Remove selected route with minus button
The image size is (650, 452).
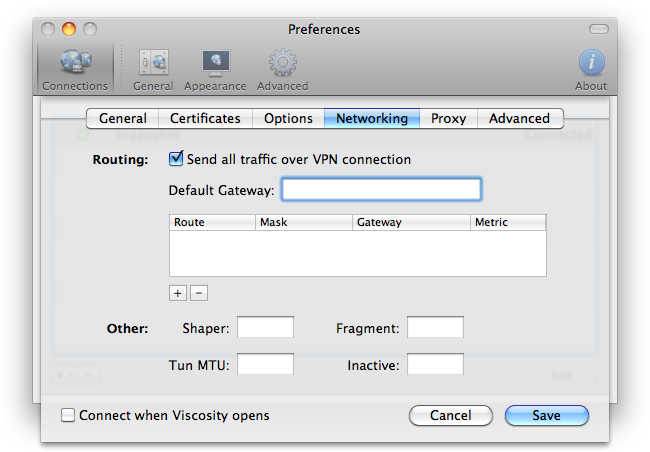(x=198, y=293)
